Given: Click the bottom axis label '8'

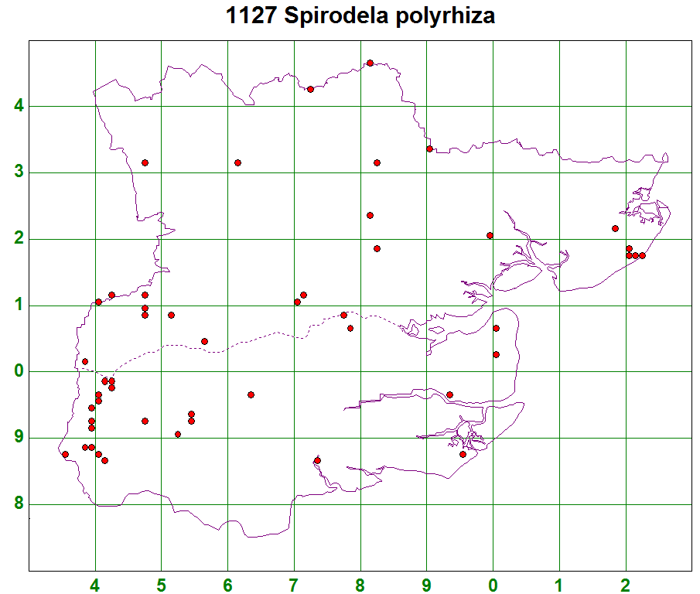Looking at the screenshot, I should [360, 585].
